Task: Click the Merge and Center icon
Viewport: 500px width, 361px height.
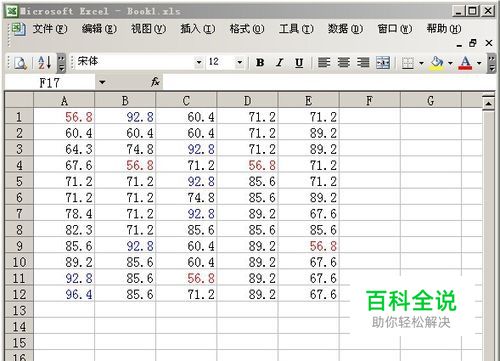Action: pyautogui.click(x=383, y=63)
